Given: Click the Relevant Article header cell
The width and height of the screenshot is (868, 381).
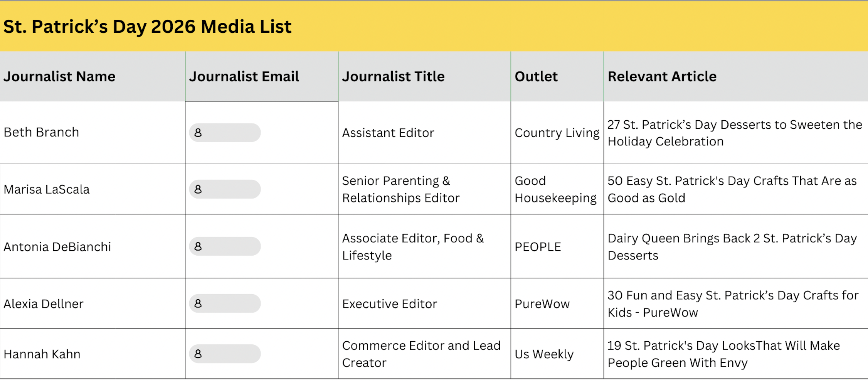Looking at the screenshot, I should pyautogui.click(x=662, y=76).
